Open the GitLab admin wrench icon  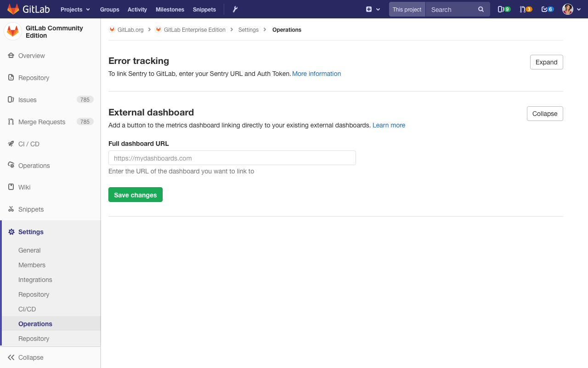[234, 9]
